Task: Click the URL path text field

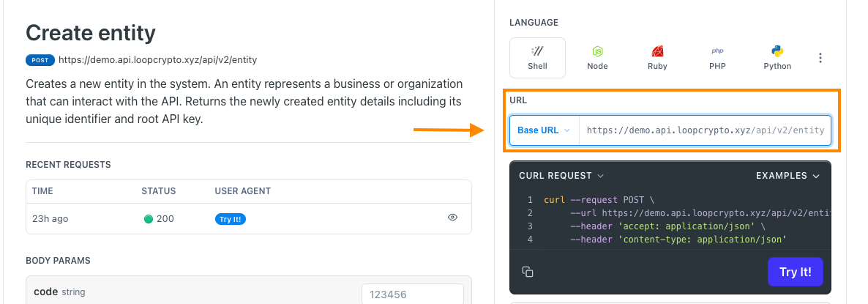Action: (x=705, y=130)
